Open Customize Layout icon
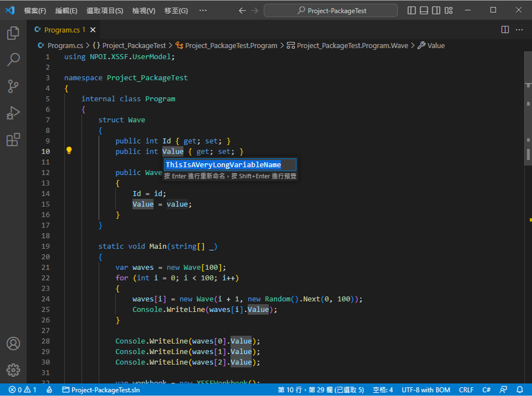The image size is (532, 396). [x=449, y=10]
